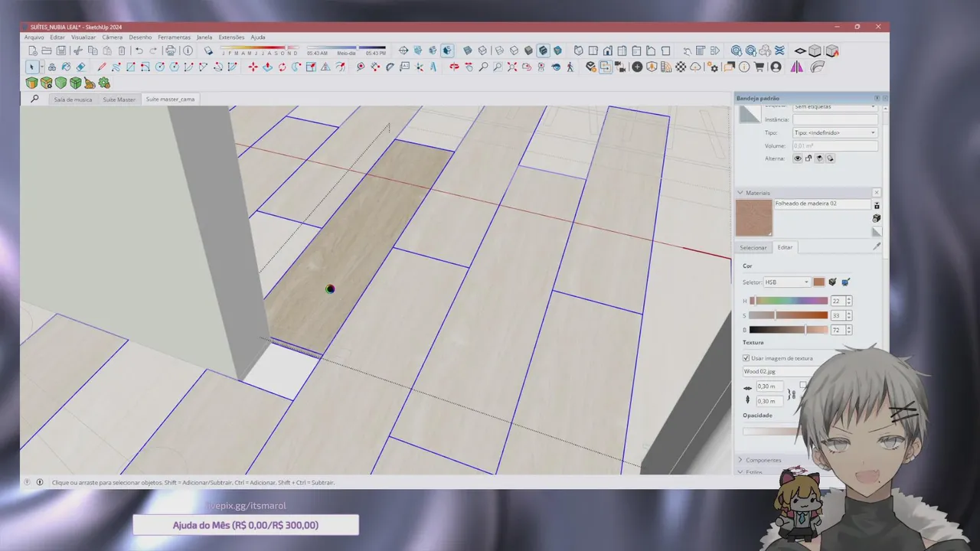980x551 pixels.
Task: Open the shopping cart icon
Action: coord(759,67)
